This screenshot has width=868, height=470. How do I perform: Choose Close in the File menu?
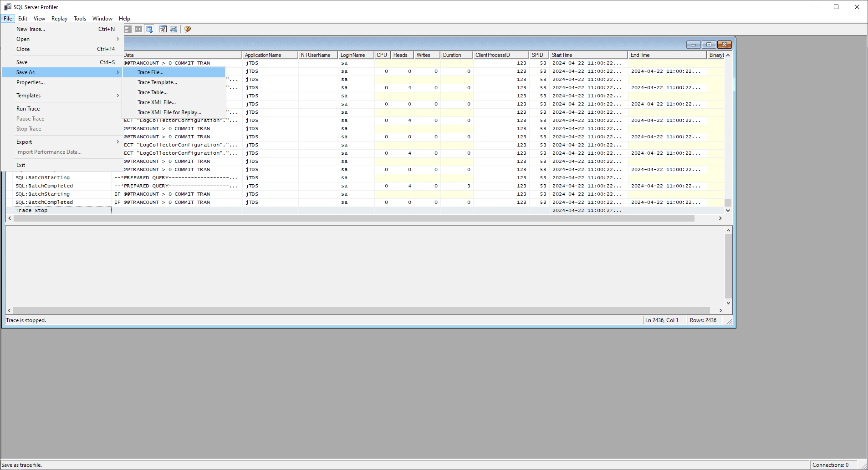coord(62,49)
